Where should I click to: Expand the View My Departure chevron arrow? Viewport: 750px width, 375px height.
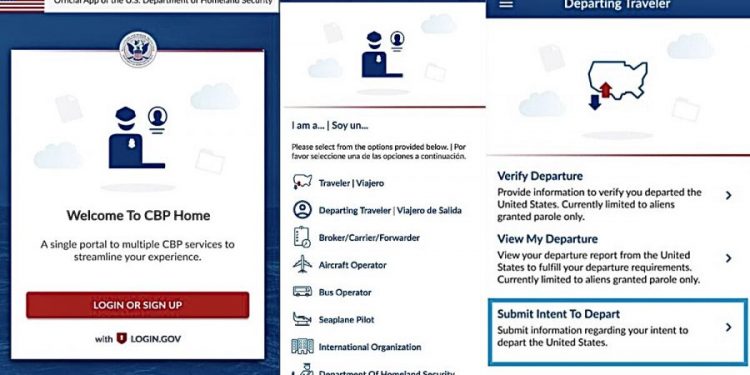point(728,258)
